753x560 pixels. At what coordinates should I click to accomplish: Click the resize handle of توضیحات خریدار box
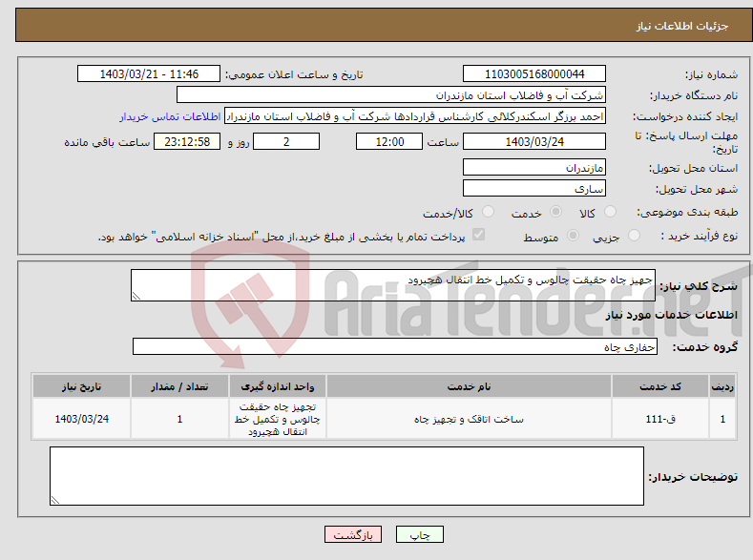(54, 500)
